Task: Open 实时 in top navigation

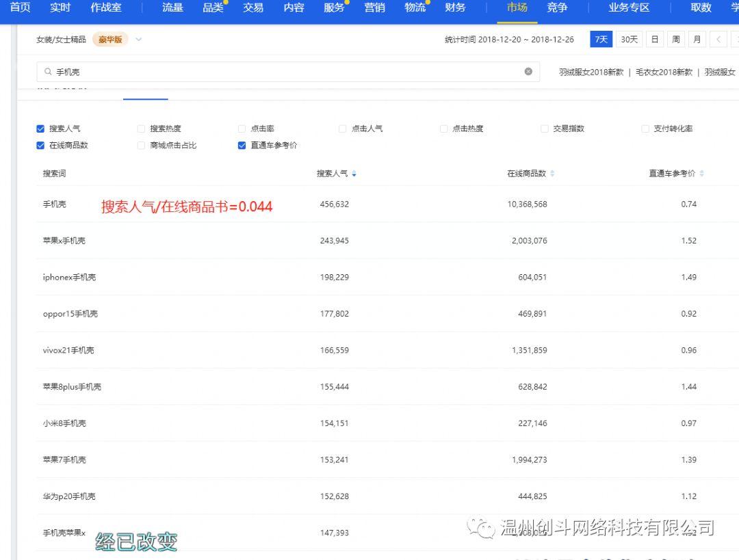Action: 60,8
